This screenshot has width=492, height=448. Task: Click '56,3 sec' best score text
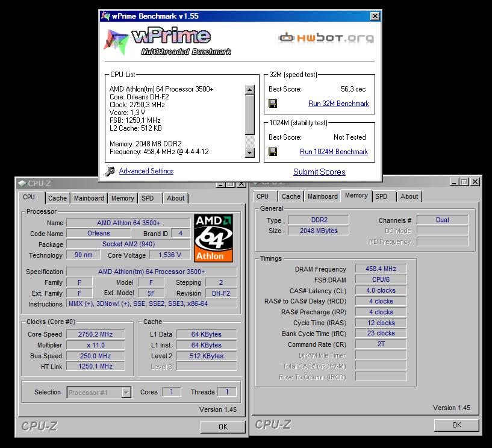tap(353, 89)
